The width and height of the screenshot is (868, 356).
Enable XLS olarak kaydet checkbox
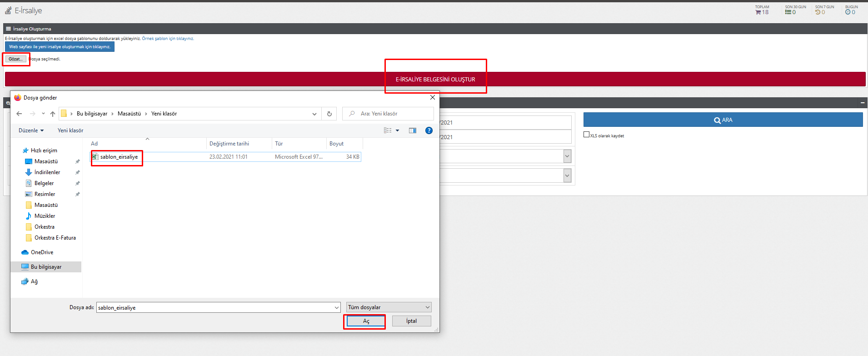[586, 135]
